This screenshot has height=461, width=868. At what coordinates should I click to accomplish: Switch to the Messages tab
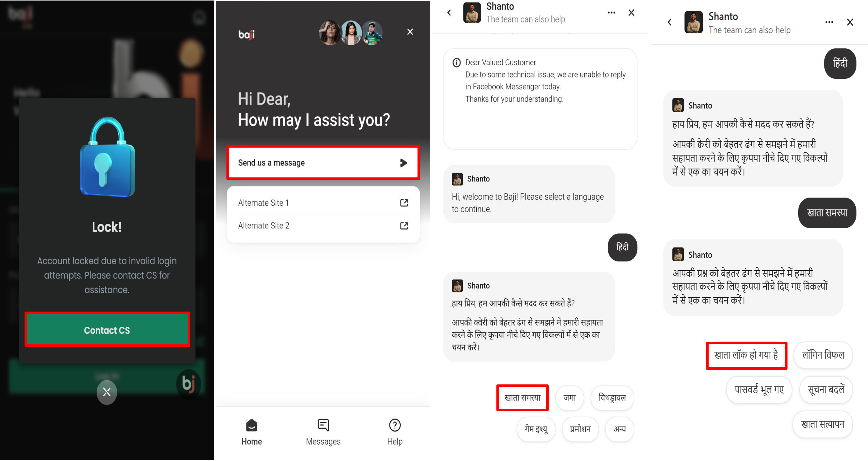click(323, 432)
